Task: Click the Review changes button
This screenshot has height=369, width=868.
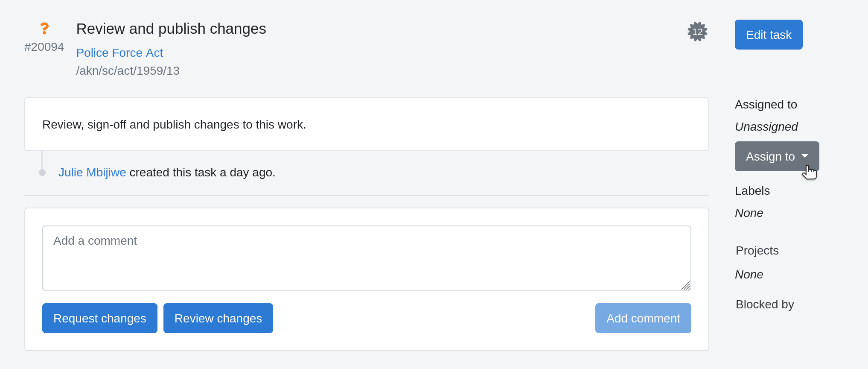Action: click(x=218, y=318)
